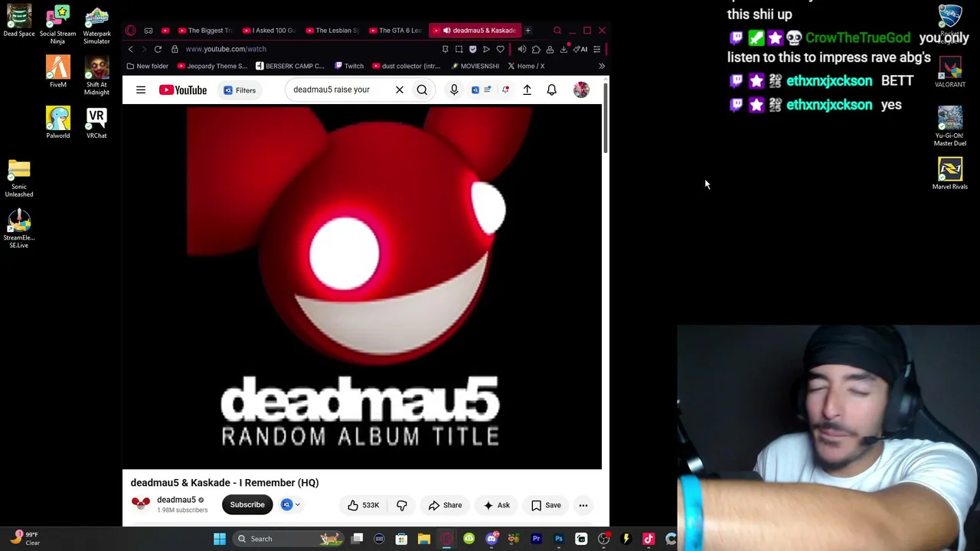Switch to the "The Biggest Tr" tab
This screenshot has height=551, width=980.
click(x=204, y=31)
